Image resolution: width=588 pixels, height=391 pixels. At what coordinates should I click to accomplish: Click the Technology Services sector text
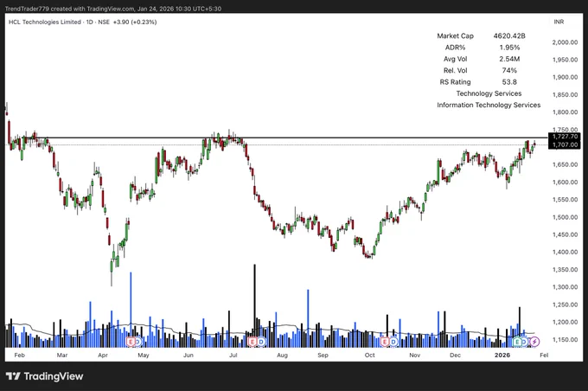(489, 93)
